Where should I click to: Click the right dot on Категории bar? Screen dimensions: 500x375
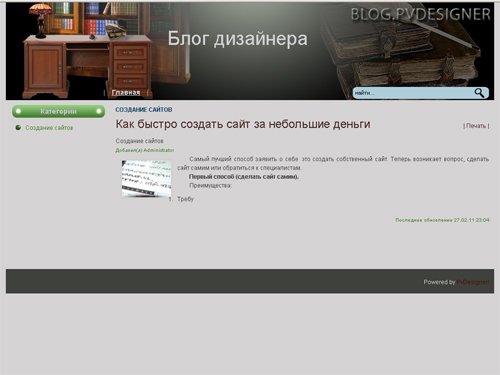click(x=99, y=111)
